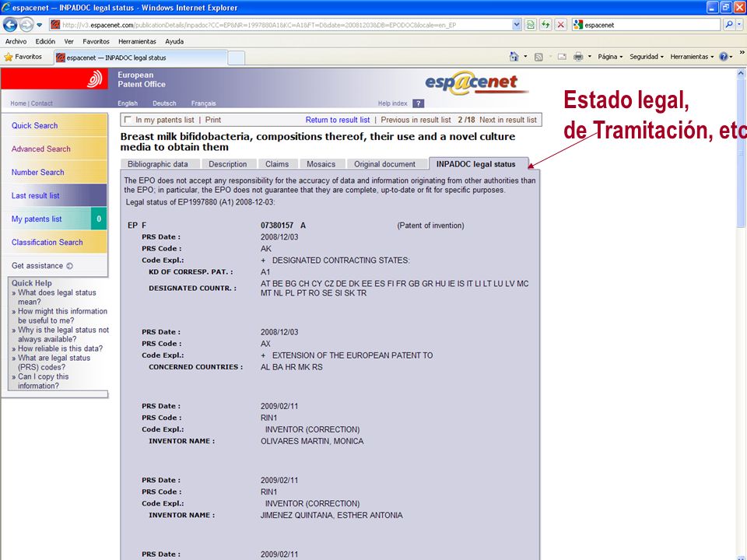Click the Favoritos star button
This screenshot has height=560, width=747.
[x=23, y=57]
